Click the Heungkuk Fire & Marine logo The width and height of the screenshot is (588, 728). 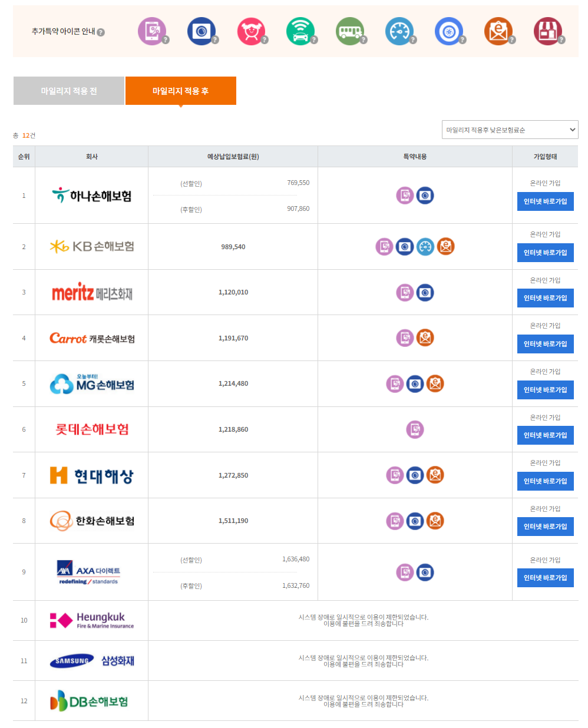pyautogui.click(x=92, y=620)
